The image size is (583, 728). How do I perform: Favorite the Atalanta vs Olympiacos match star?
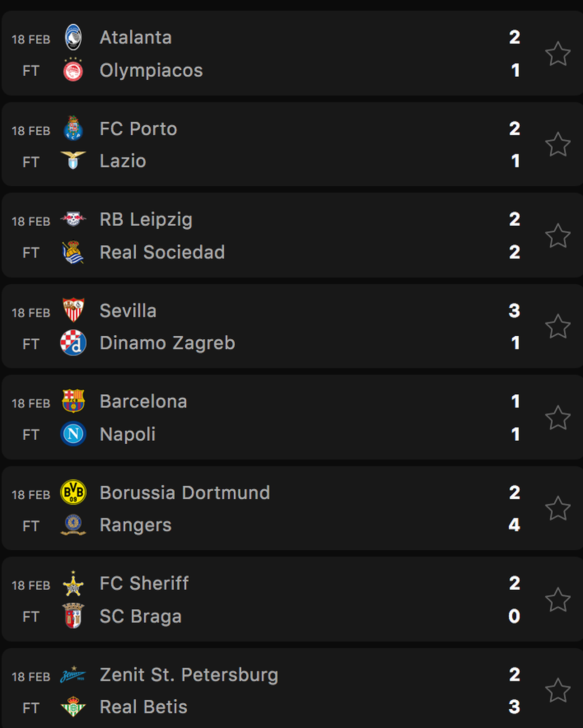pos(558,54)
